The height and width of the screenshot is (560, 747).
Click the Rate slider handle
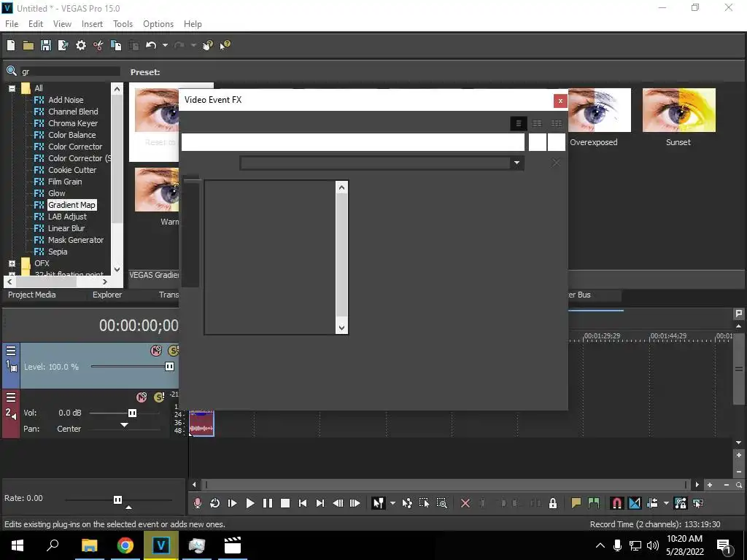117,499
